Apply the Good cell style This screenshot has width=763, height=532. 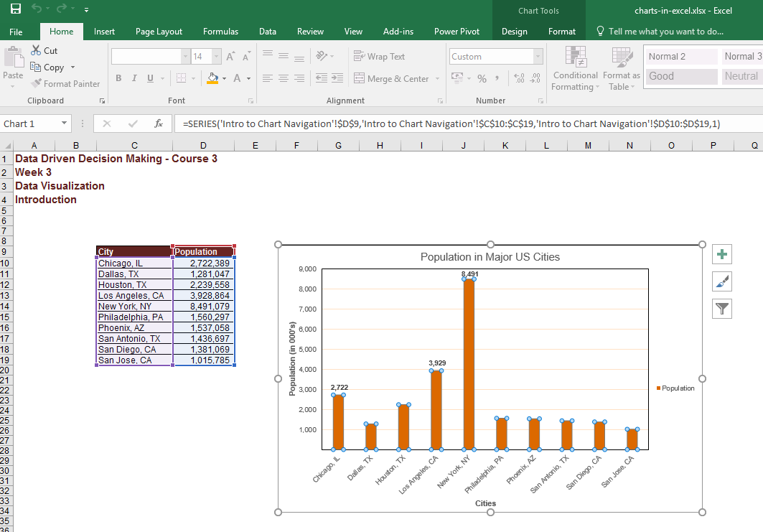pyautogui.click(x=680, y=76)
